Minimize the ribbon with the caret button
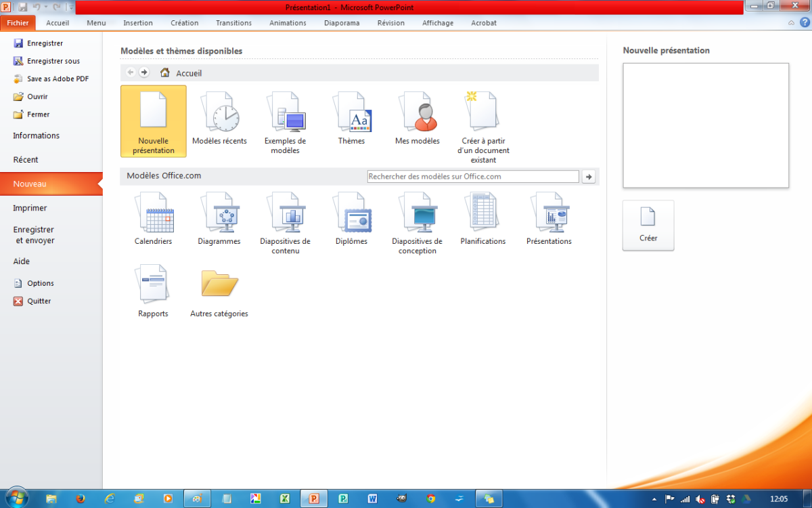The width and height of the screenshot is (812, 508). [x=791, y=22]
